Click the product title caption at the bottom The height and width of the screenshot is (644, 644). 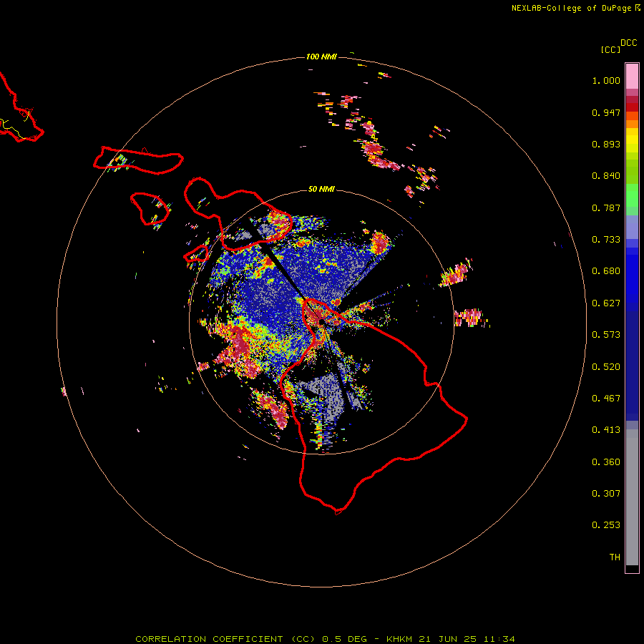pyautogui.click(x=325, y=639)
